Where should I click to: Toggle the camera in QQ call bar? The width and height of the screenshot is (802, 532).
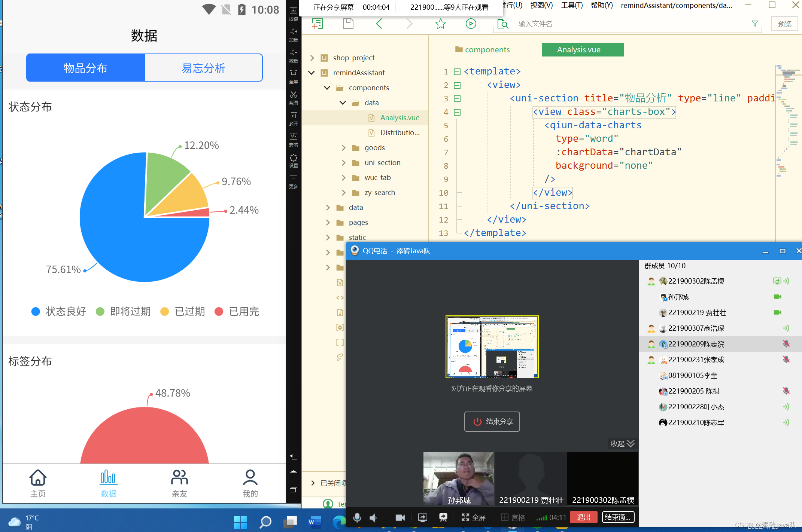[400, 517]
